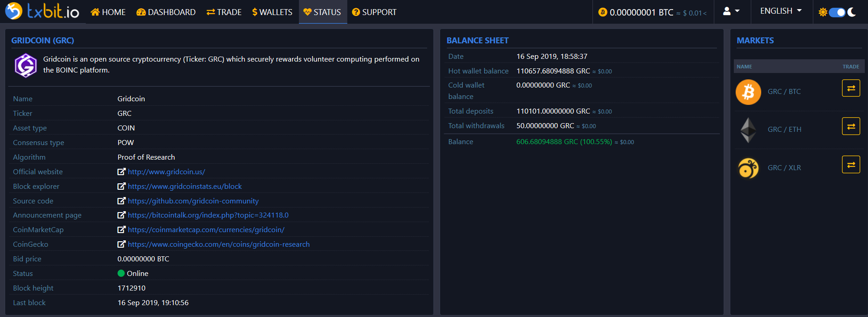
Task: Open the SUPPORT page
Action: (374, 12)
